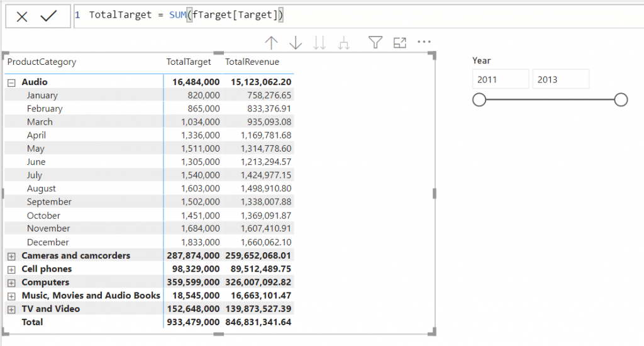Click grand total revenue 846,831,341.64
Viewport: 644px width, 346px height.
point(258,322)
